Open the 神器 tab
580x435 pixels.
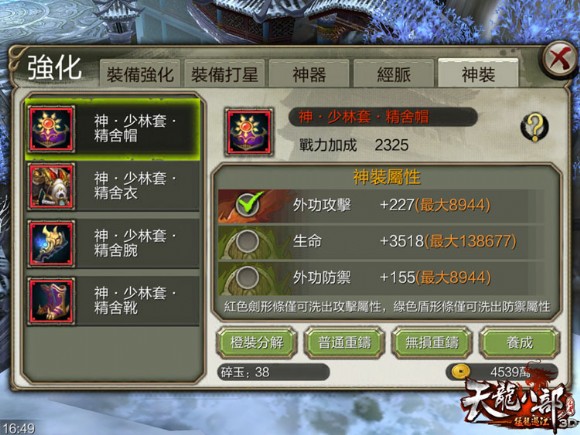tap(309, 74)
